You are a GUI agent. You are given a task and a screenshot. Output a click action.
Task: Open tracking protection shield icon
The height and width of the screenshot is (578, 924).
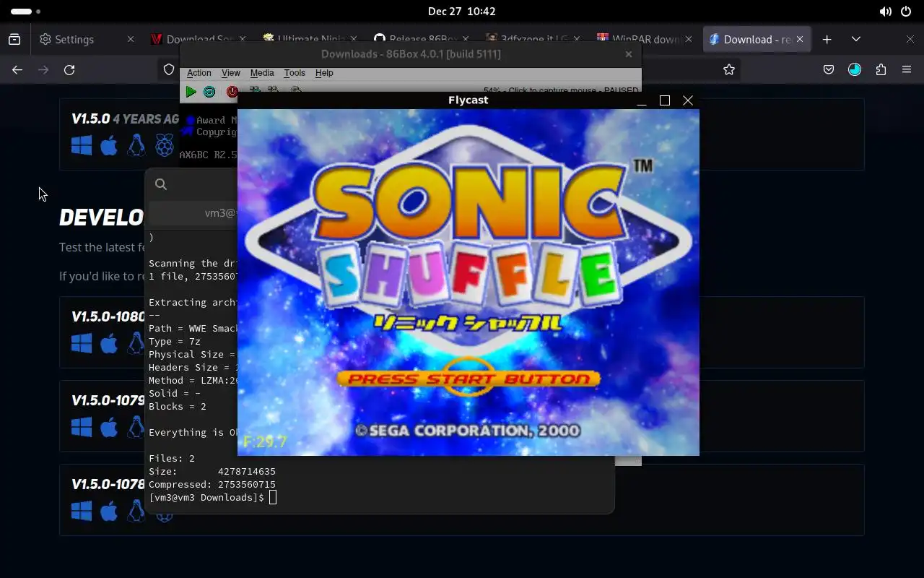(x=169, y=69)
